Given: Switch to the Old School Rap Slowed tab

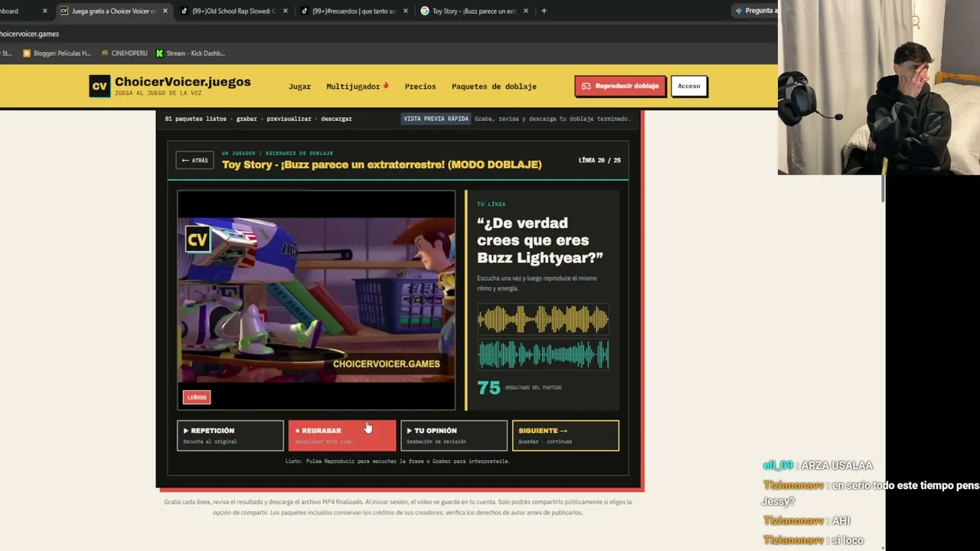Looking at the screenshot, I should [234, 11].
